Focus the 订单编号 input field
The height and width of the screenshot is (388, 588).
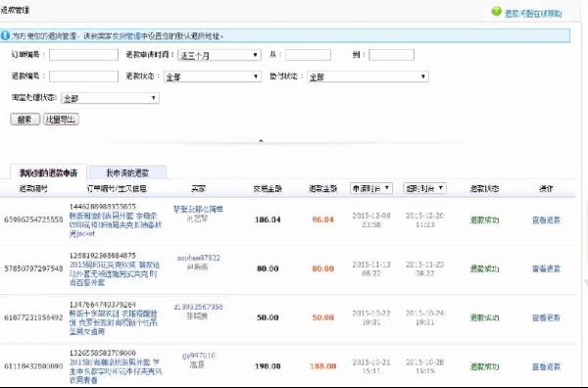click(83, 55)
